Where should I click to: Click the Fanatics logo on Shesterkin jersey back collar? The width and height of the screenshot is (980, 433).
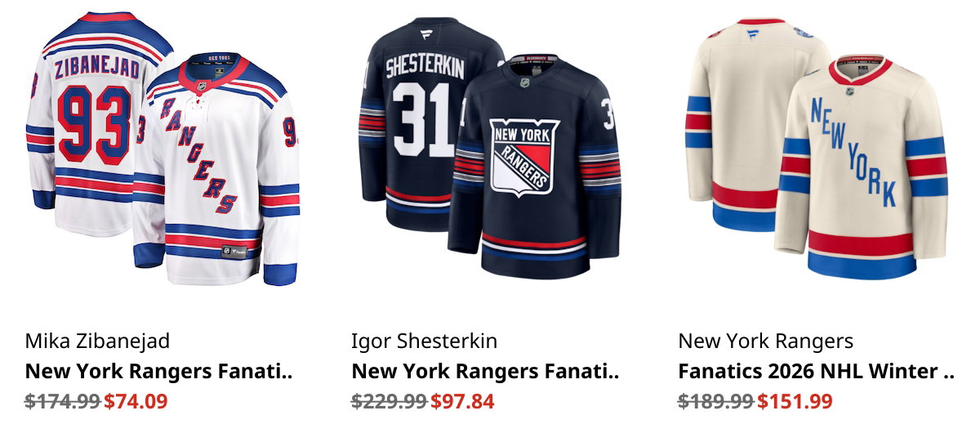(425, 33)
